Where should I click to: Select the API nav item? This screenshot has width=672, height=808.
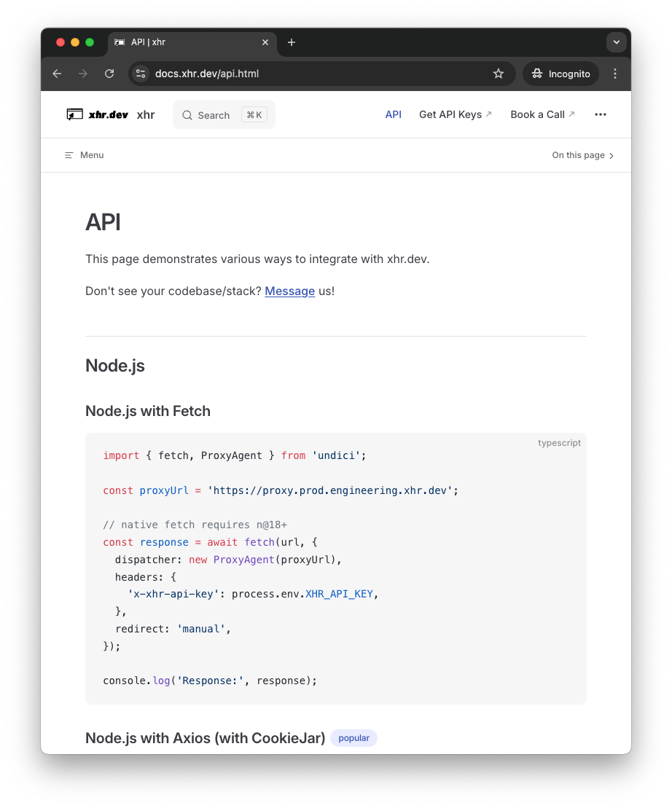tap(394, 114)
